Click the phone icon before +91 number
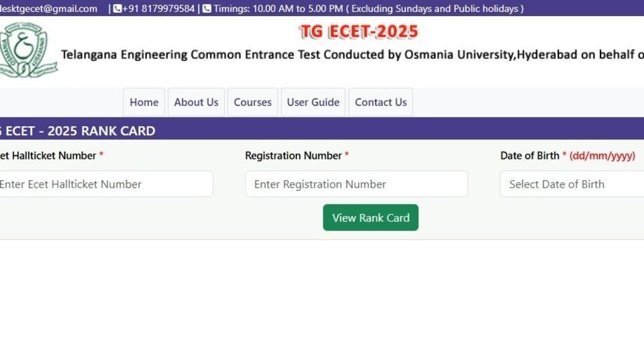Screen dimensions: 644x362 tap(117, 9)
